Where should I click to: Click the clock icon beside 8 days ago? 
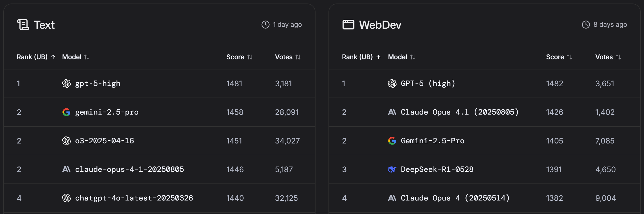(586, 25)
